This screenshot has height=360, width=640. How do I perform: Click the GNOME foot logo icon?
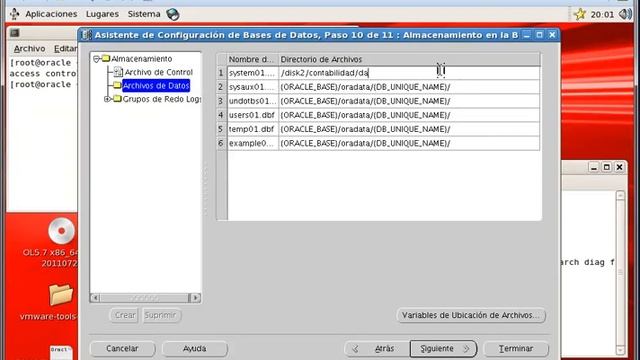tap(14, 14)
